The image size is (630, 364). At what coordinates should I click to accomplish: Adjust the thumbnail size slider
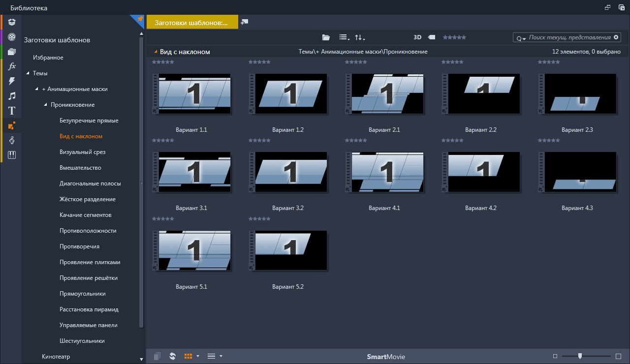[x=580, y=356]
